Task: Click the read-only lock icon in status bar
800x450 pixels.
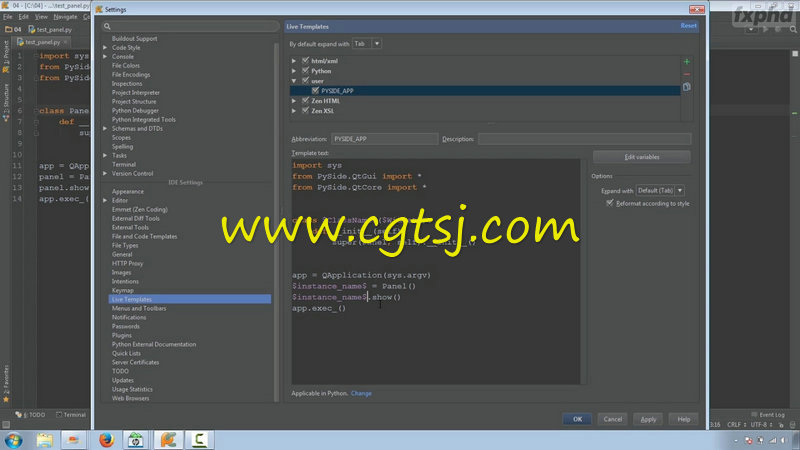Action: 781,424
